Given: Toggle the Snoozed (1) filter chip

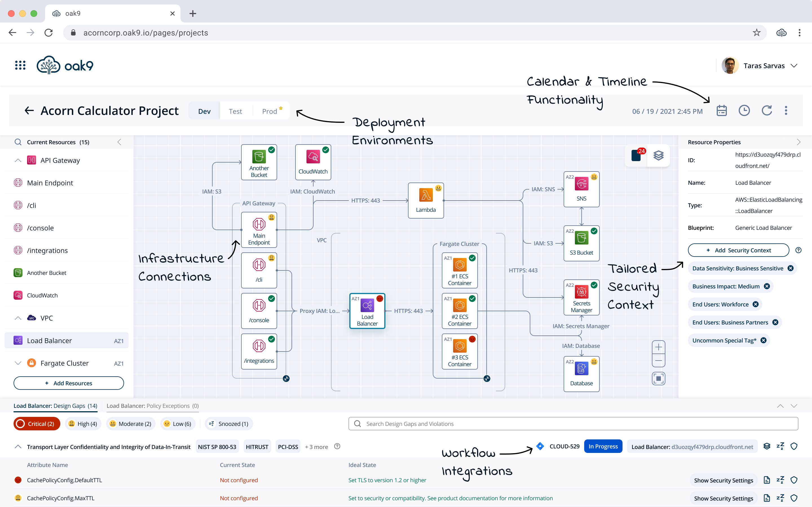Looking at the screenshot, I should pos(229,424).
